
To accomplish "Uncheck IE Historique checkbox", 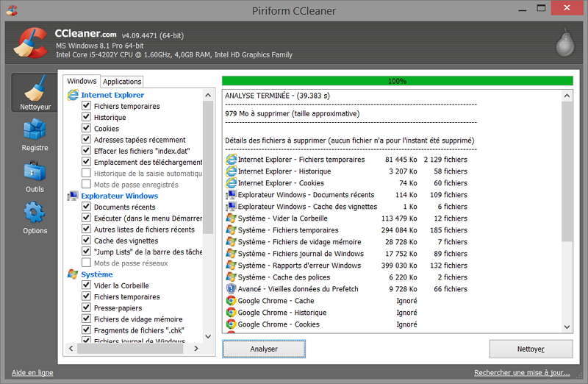I will [x=86, y=117].
